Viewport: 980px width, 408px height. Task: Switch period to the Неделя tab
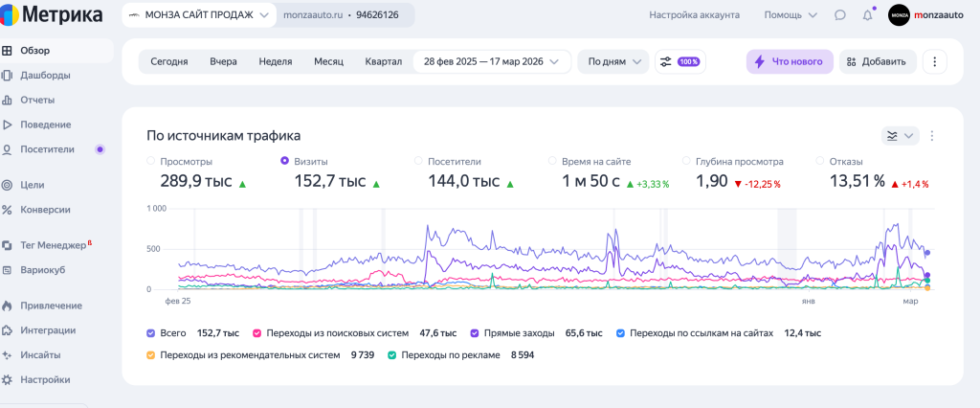(x=275, y=61)
